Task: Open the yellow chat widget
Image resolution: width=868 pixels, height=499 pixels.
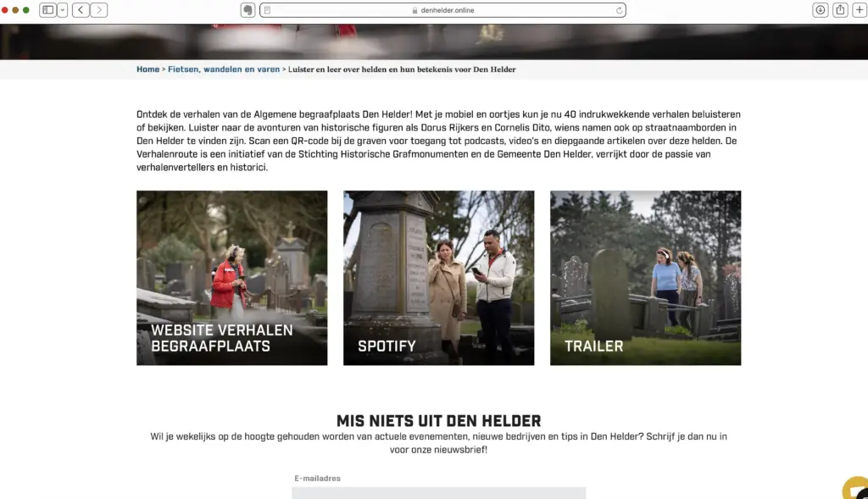Action: pyautogui.click(x=856, y=491)
